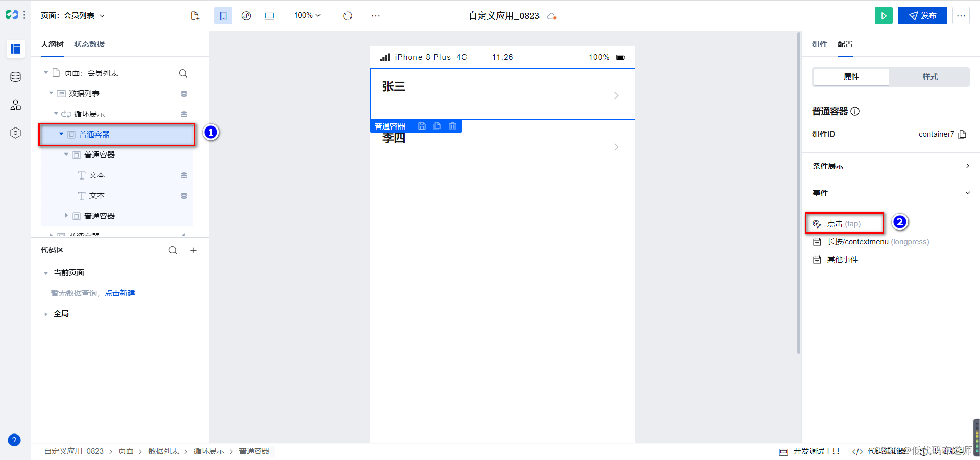This screenshot has width=980, height=460.
Task: Click the copy icon on container toolbar
Action: (x=437, y=126)
